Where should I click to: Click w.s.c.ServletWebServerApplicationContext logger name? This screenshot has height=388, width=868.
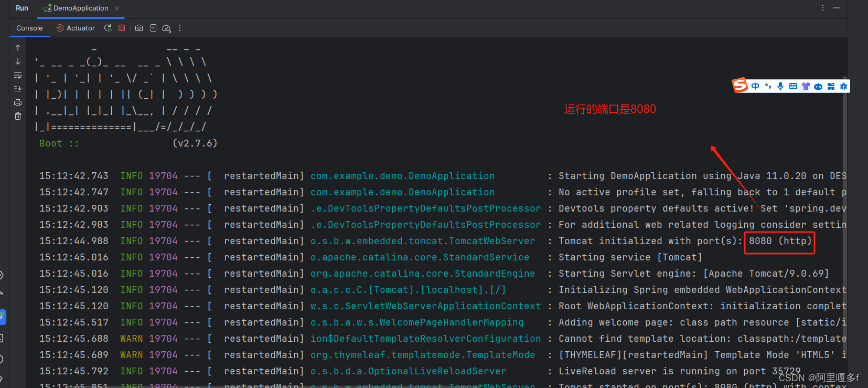[425, 306]
